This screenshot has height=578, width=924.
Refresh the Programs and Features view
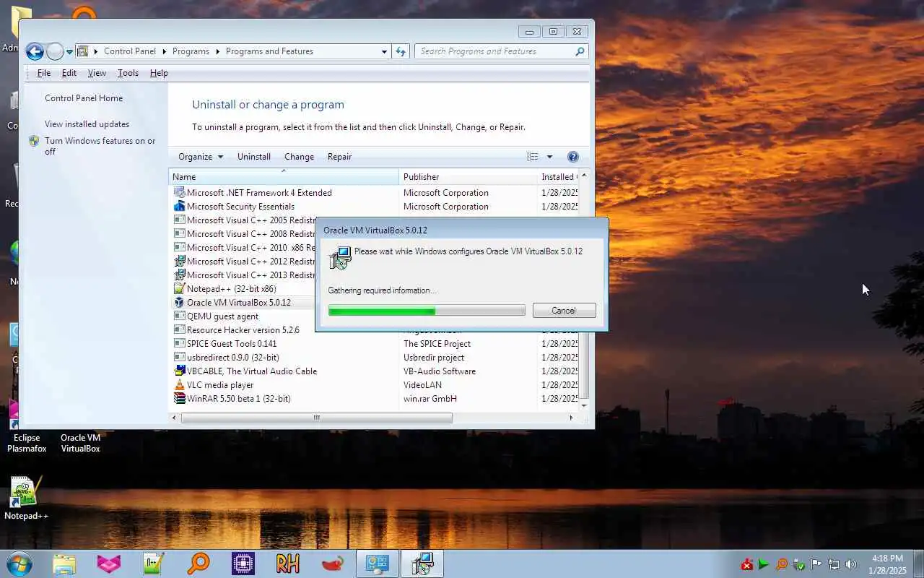(x=401, y=51)
